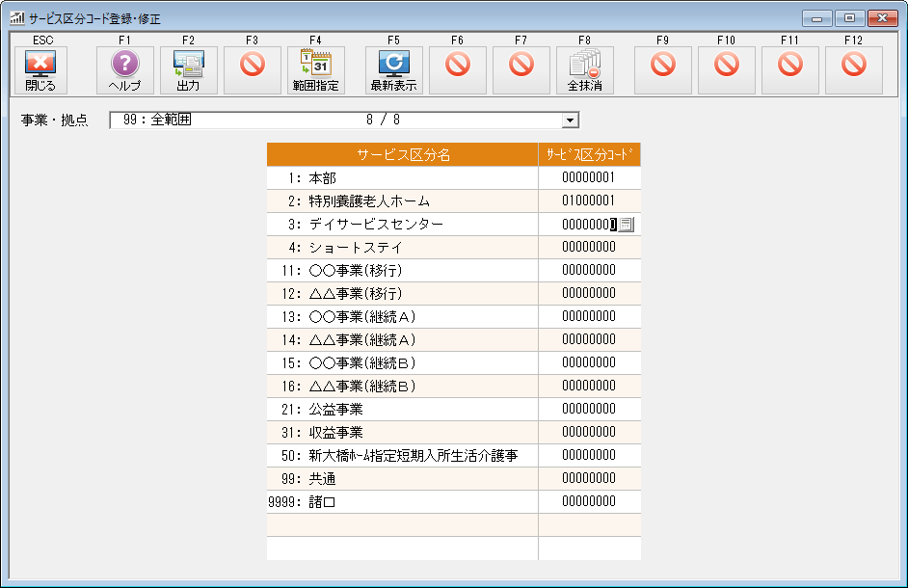Click the code cell for 新大橋ホーム row
The image size is (908, 588).
(590, 456)
